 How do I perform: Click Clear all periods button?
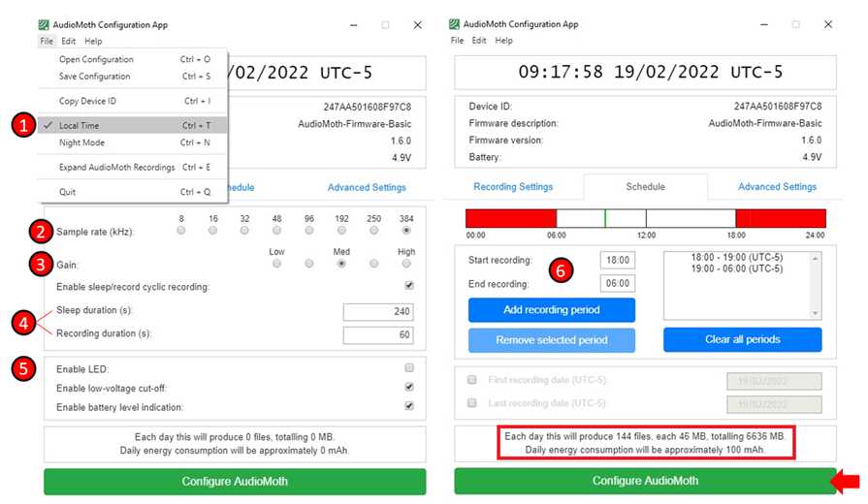742,339
